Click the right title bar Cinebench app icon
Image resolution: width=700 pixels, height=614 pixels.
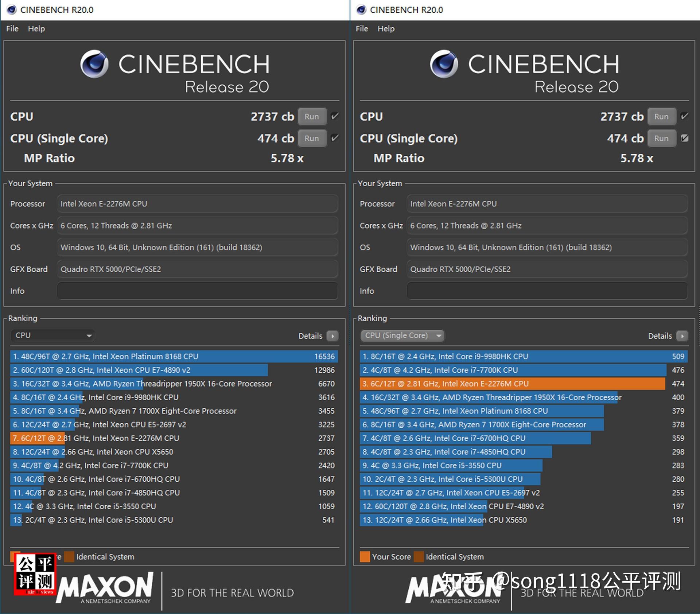pos(361,10)
